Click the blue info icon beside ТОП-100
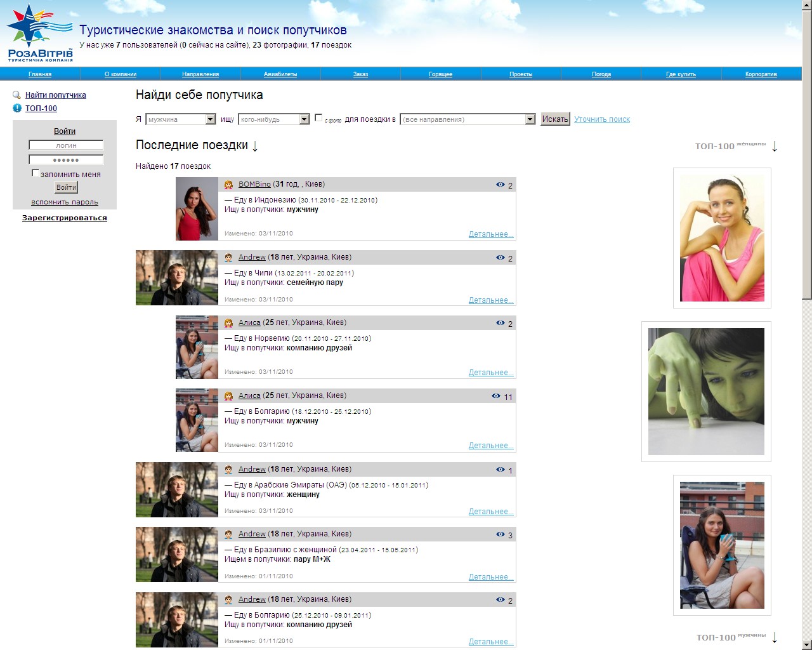The width and height of the screenshot is (812, 650). 17,109
